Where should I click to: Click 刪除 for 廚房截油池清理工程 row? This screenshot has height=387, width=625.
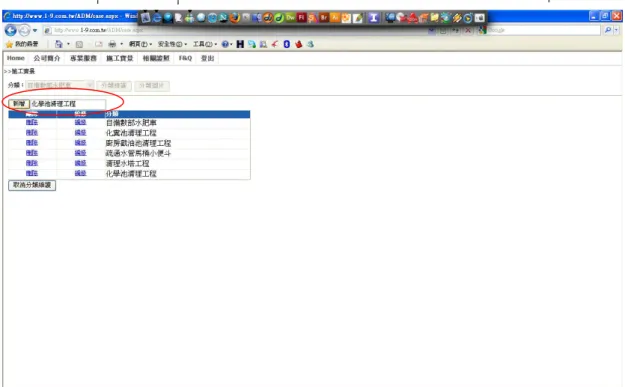point(32,143)
